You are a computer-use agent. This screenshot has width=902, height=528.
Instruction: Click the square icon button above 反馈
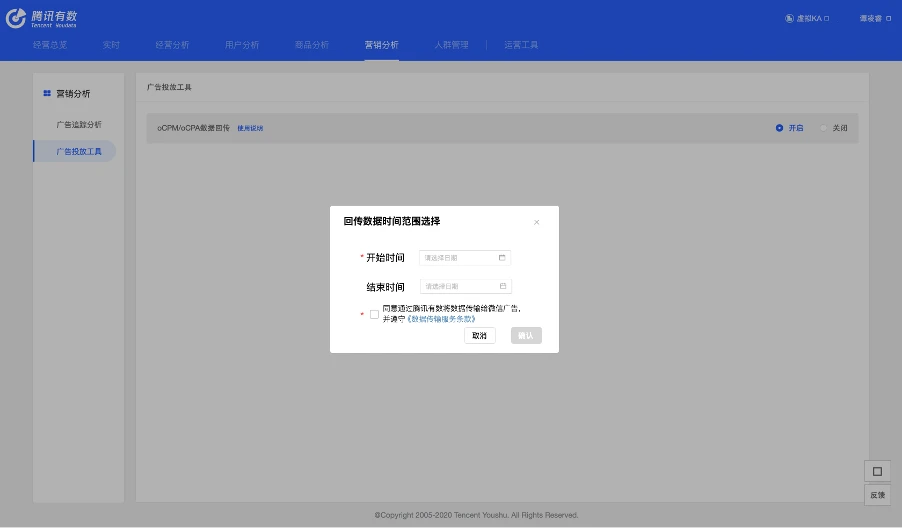(877, 471)
